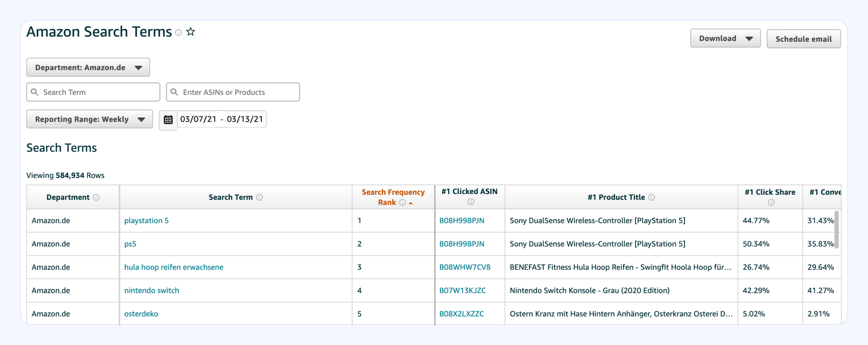Focus the Enter ASINs or Products field
Viewport: 868px width, 345px height.
[x=233, y=92]
